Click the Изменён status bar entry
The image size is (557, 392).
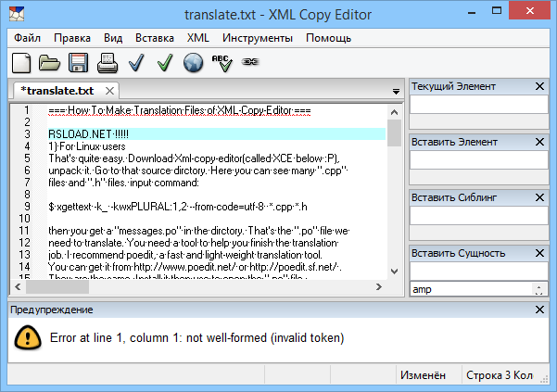click(423, 375)
